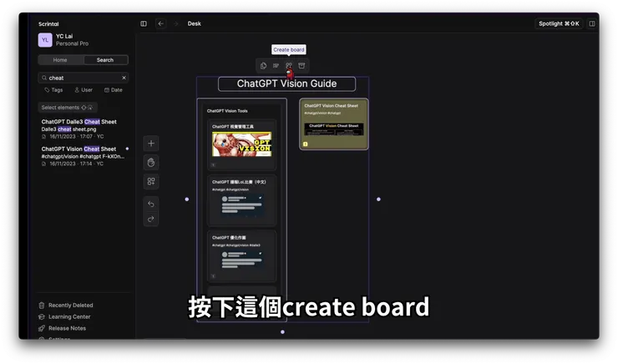Open the User filter

point(84,90)
